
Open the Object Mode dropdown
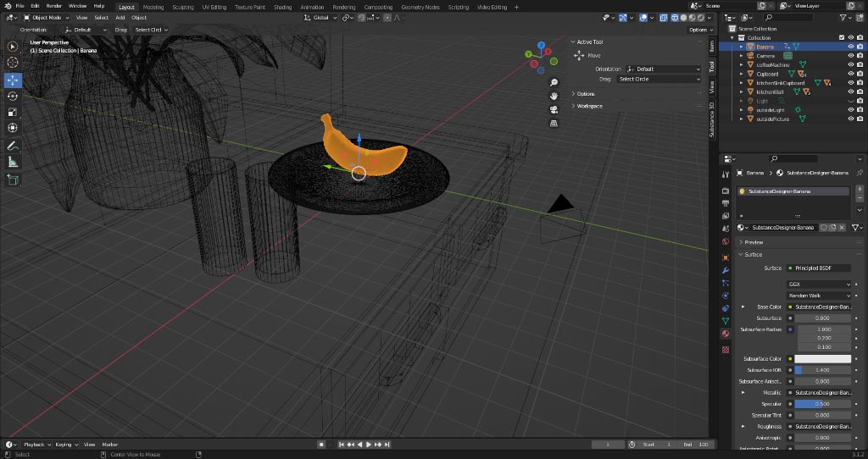tap(47, 17)
